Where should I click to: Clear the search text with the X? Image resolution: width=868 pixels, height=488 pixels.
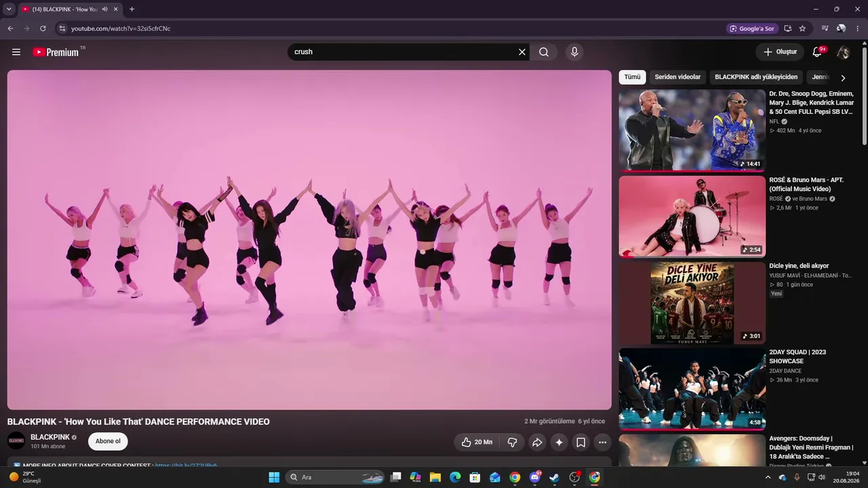(x=522, y=52)
